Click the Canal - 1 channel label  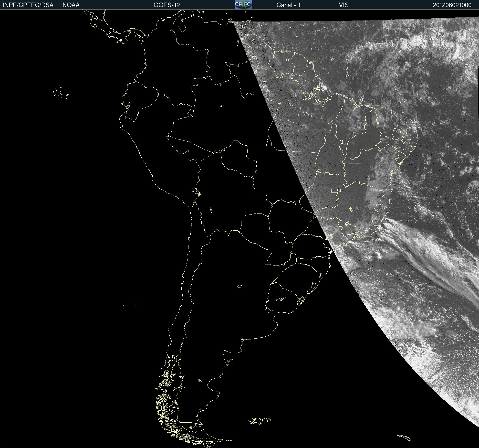pos(288,5)
